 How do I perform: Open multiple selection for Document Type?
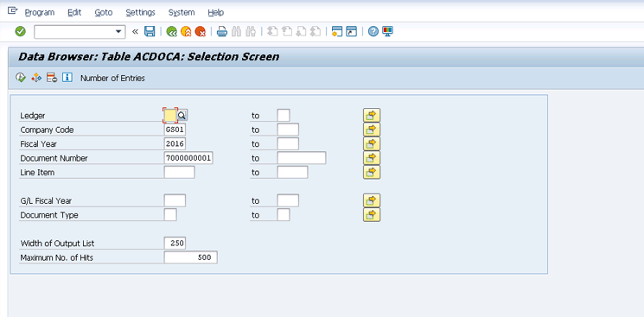pos(372,215)
